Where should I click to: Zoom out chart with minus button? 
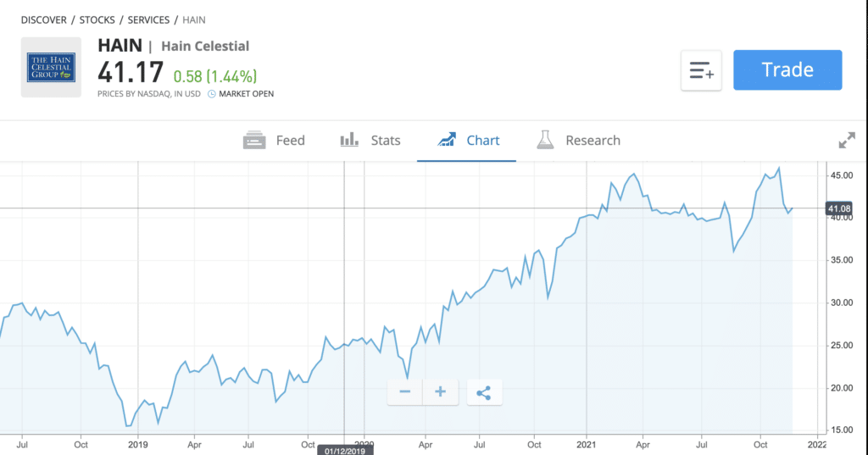(x=404, y=392)
